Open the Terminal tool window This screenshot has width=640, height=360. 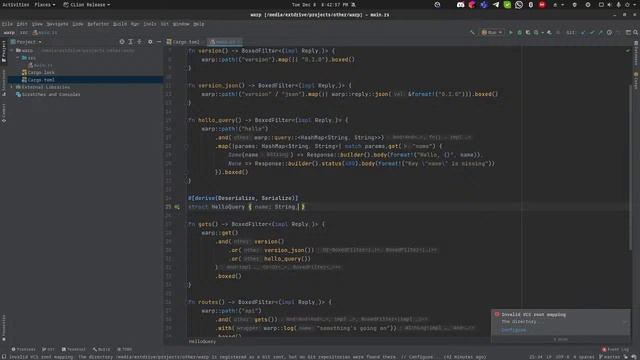click(73, 349)
